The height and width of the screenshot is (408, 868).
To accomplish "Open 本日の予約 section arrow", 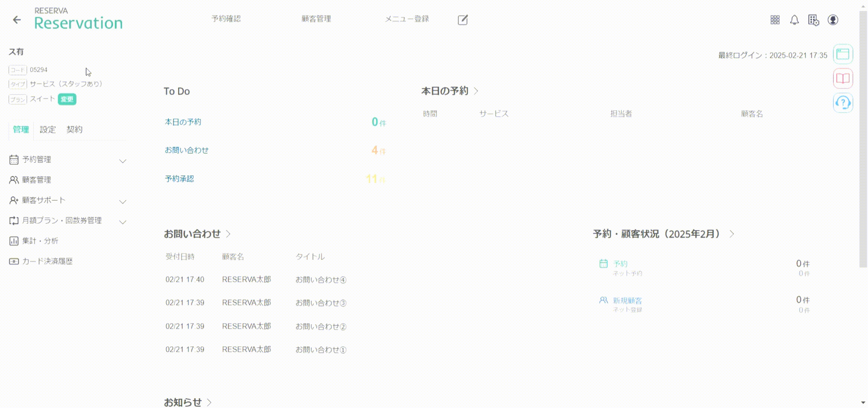I will (476, 91).
